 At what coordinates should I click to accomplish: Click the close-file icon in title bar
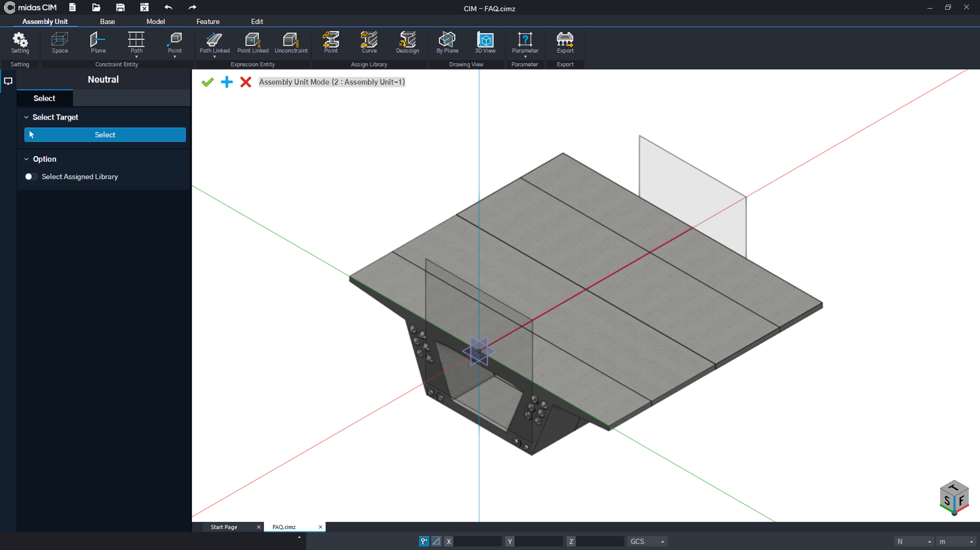(x=144, y=7)
